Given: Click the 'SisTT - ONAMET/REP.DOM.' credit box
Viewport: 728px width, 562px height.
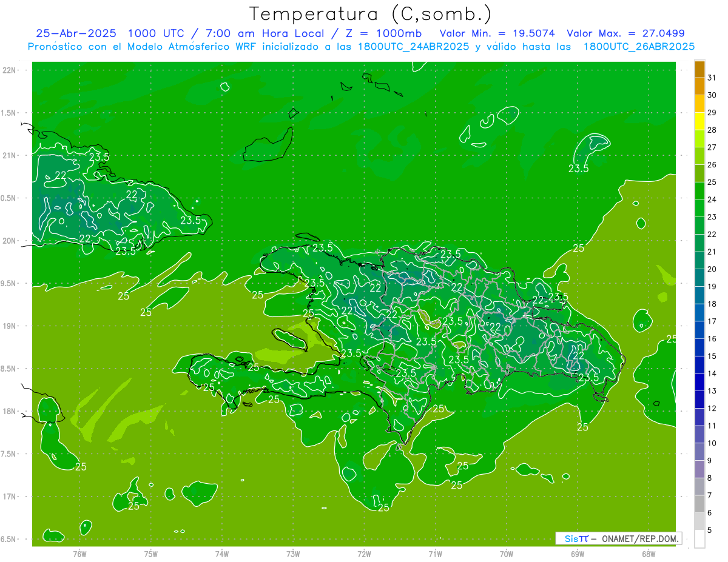Looking at the screenshot, I should tap(619, 538).
